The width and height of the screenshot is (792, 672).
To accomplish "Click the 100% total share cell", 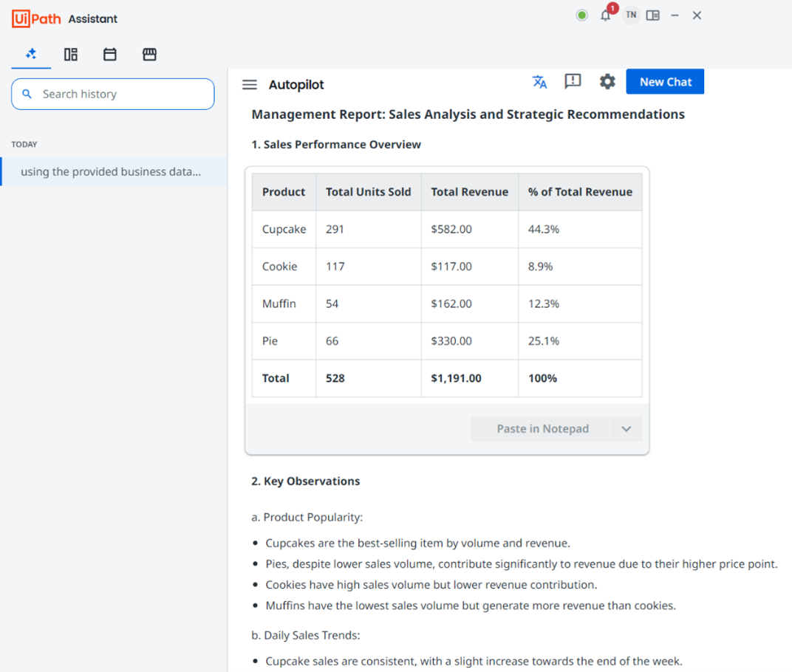I will [581, 379].
